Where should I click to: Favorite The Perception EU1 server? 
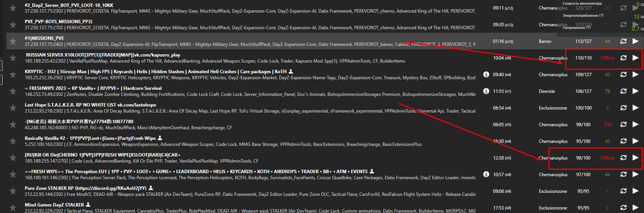click(x=13, y=174)
